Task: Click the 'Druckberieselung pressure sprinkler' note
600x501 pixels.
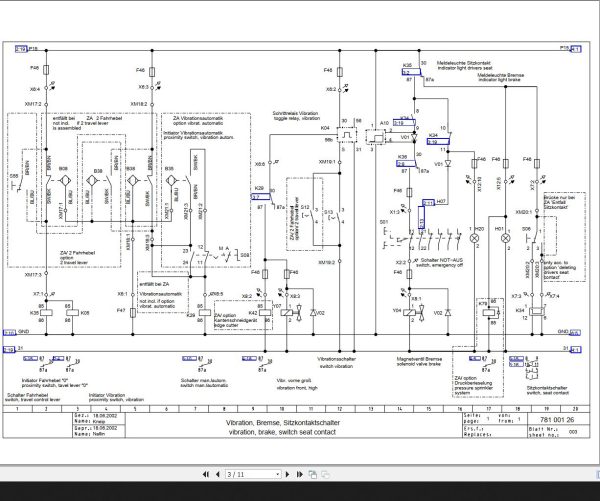Action: pyautogui.click(x=474, y=388)
